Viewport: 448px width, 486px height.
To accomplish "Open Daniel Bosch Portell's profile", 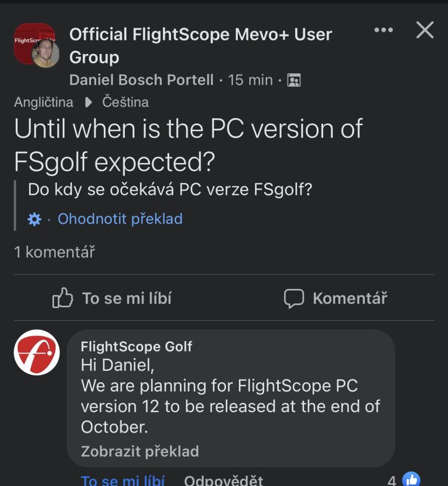I will pyautogui.click(x=142, y=80).
